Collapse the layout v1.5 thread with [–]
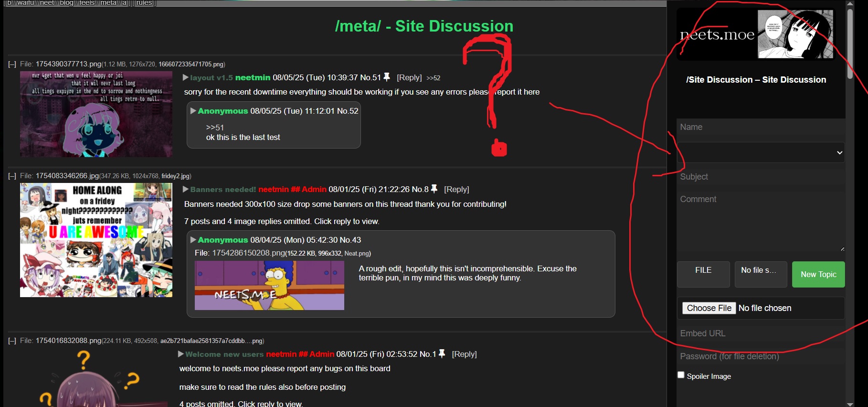868x407 pixels. click(12, 64)
